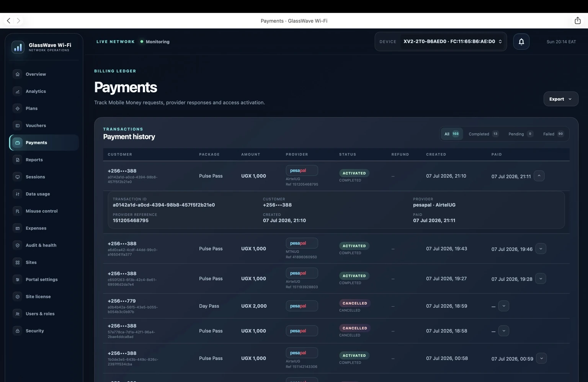This screenshot has height=382, width=588.
Task: Click the Plans diamond icon
Action: click(17, 108)
